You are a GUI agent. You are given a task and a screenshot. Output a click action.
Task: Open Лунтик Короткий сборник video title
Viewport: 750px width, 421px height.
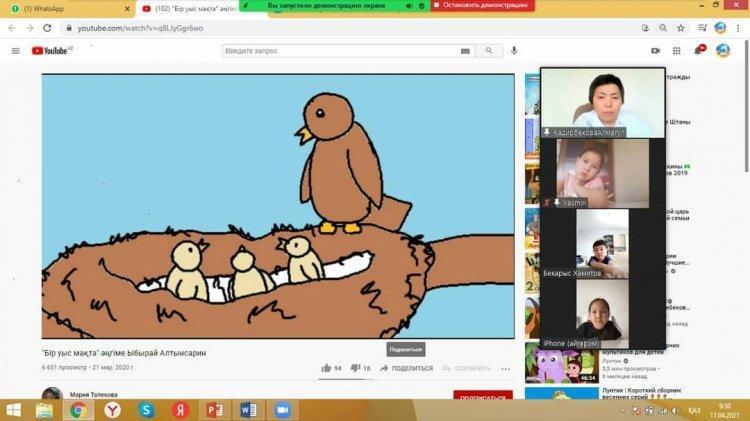pos(641,393)
